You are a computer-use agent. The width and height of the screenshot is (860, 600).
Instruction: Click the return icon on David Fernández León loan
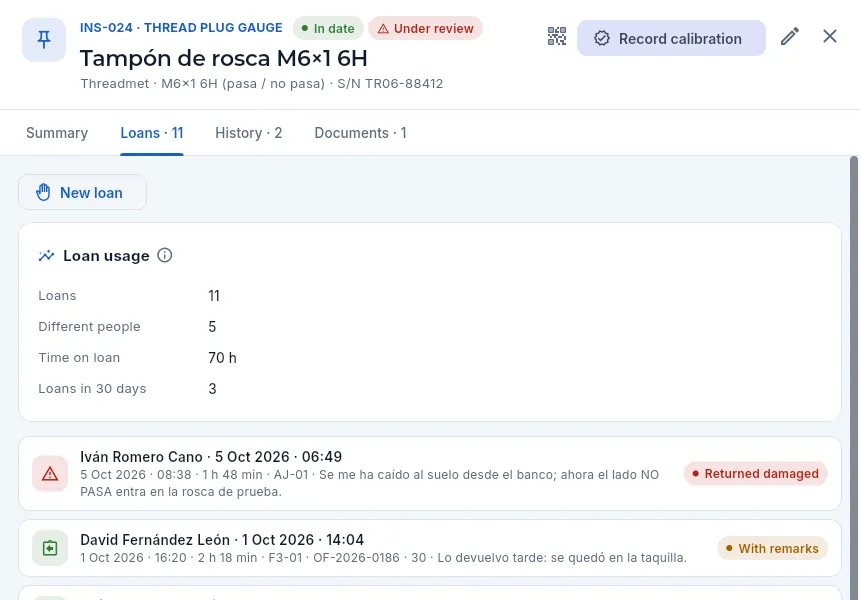50,548
